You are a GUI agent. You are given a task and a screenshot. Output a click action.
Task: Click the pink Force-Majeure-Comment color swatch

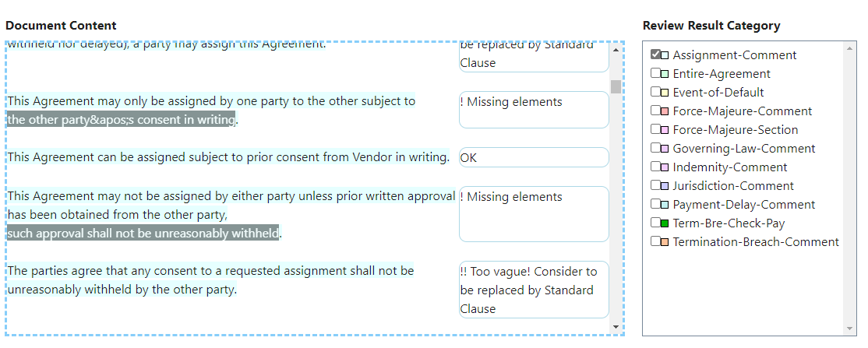click(665, 111)
